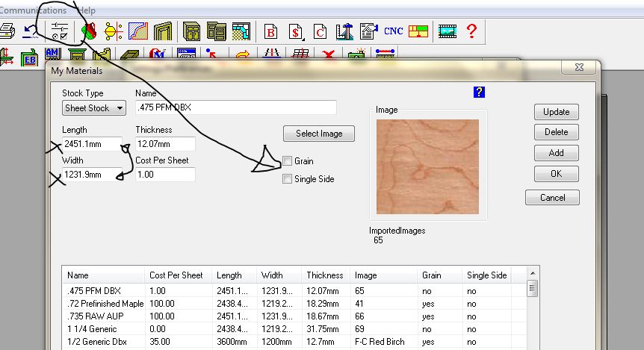Toggle the Single Side checkbox

tap(288, 179)
